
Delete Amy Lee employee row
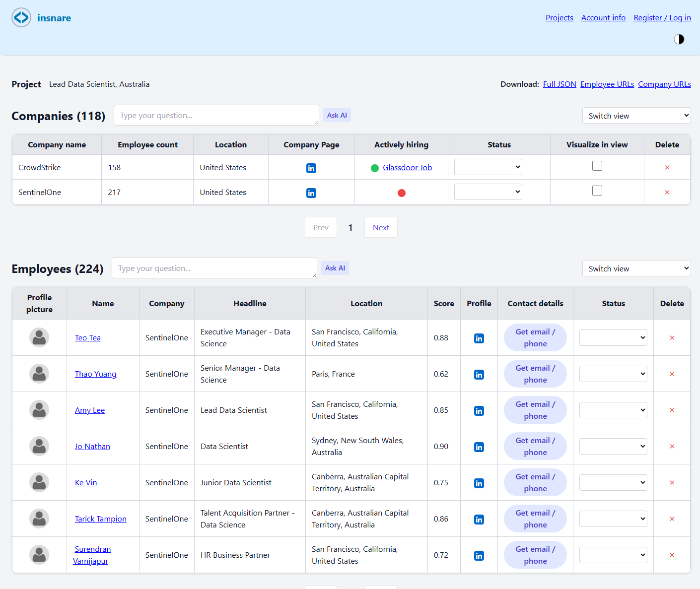click(x=672, y=410)
